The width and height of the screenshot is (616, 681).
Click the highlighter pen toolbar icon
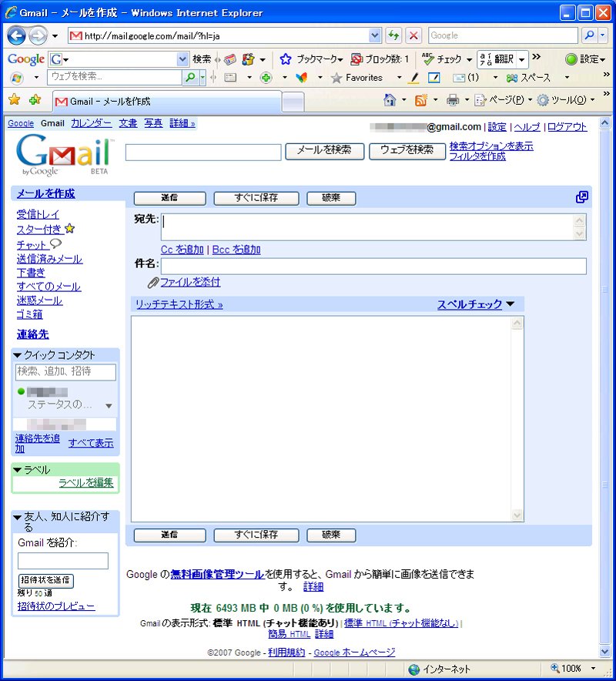(x=414, y=78)
